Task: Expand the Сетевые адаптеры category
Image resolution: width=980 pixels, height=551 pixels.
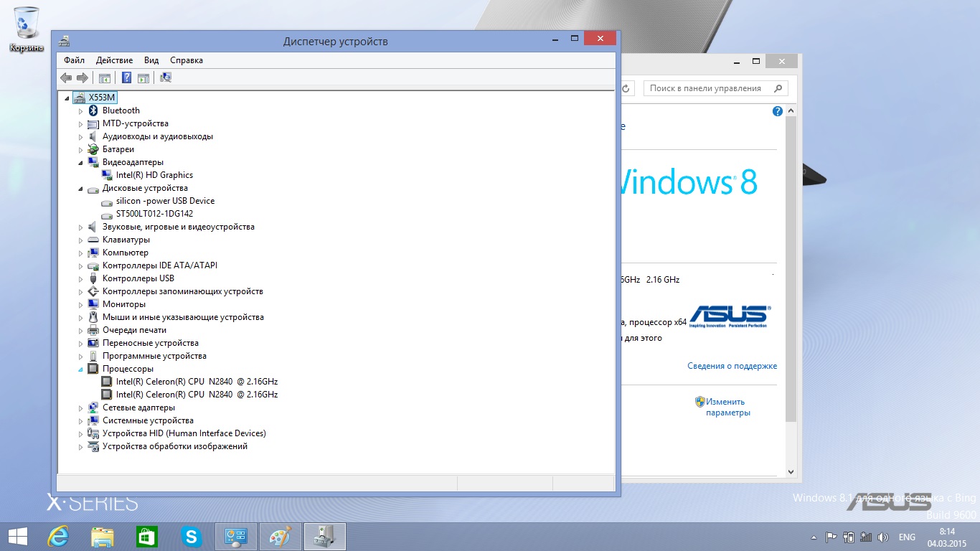Action: (81, 408)
